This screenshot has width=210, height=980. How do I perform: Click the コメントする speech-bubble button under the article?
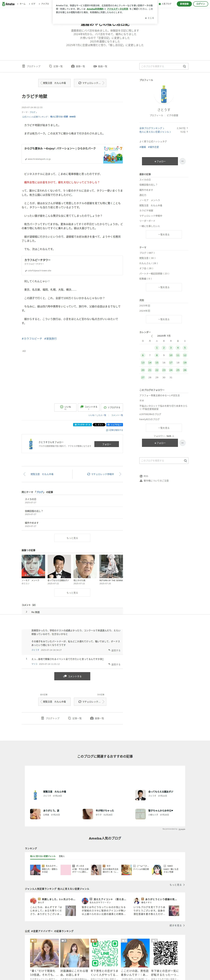tap(88, 408)
